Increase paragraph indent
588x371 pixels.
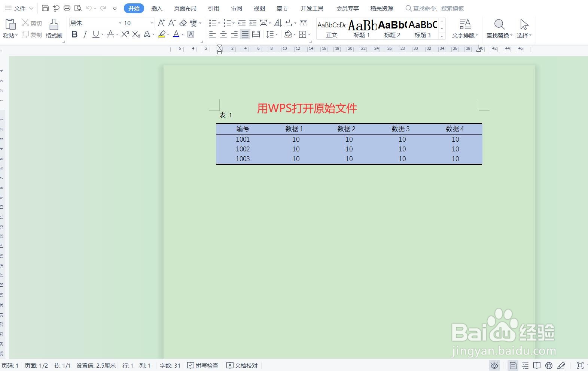(253, 23)
